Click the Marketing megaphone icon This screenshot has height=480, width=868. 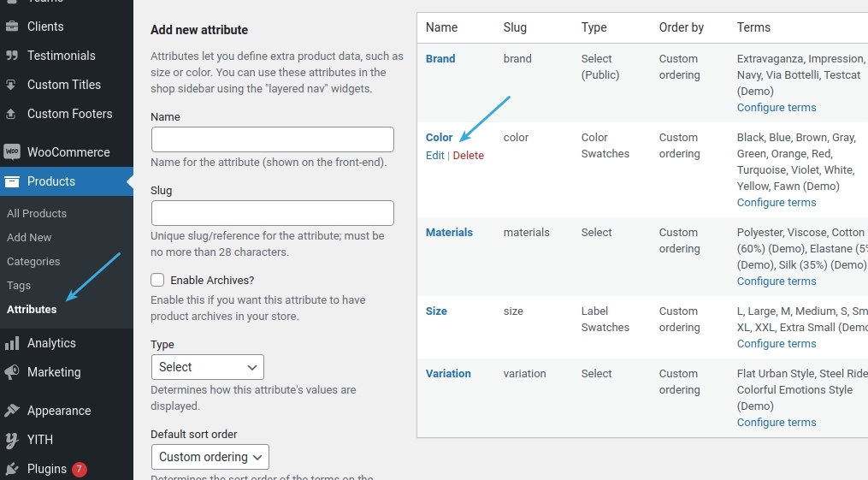[x=12, y=372]
